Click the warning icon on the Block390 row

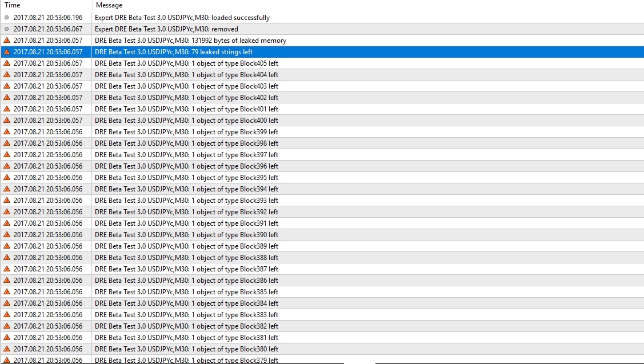[7, 235]
